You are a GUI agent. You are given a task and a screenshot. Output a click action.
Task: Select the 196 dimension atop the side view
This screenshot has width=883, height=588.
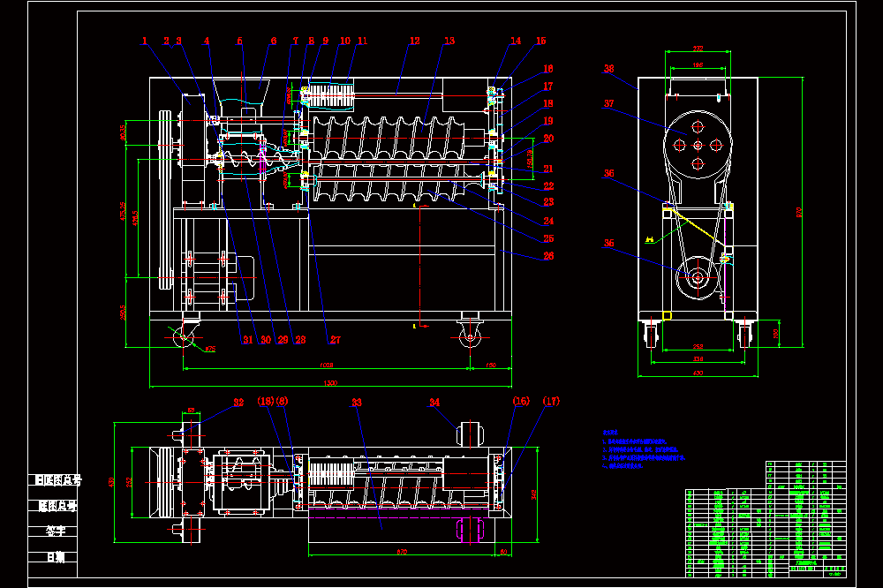click(x=698, y=65)
